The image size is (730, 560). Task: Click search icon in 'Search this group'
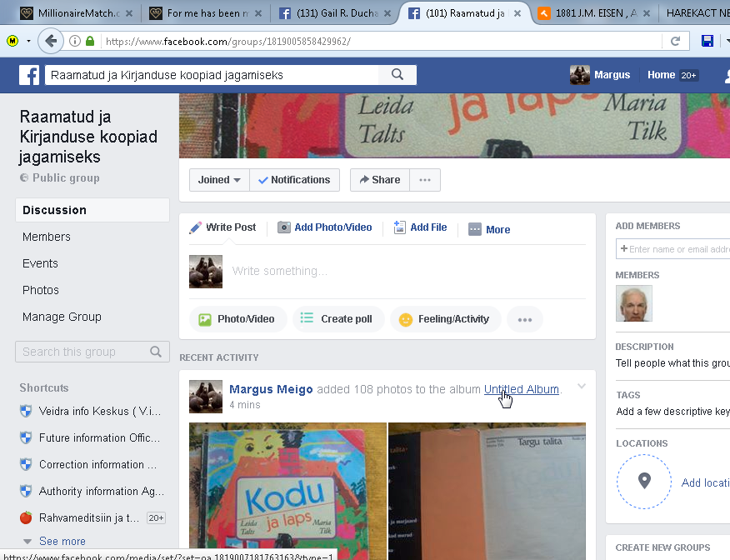click(156, 352)
